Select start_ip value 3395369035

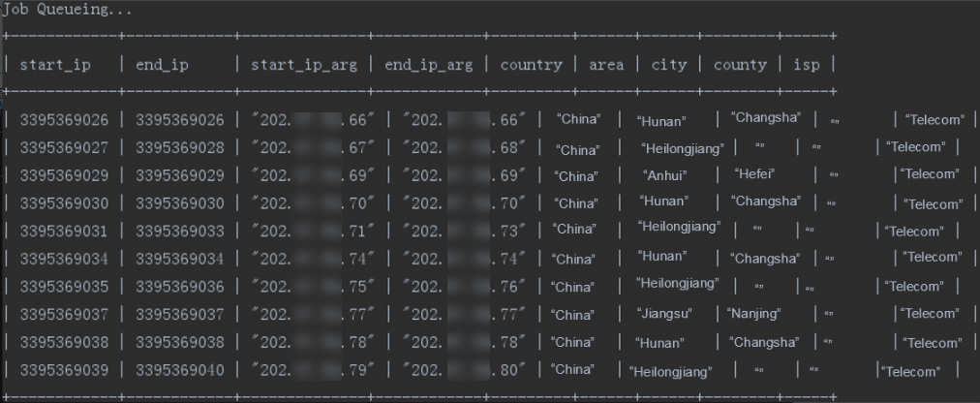point(64,287)
